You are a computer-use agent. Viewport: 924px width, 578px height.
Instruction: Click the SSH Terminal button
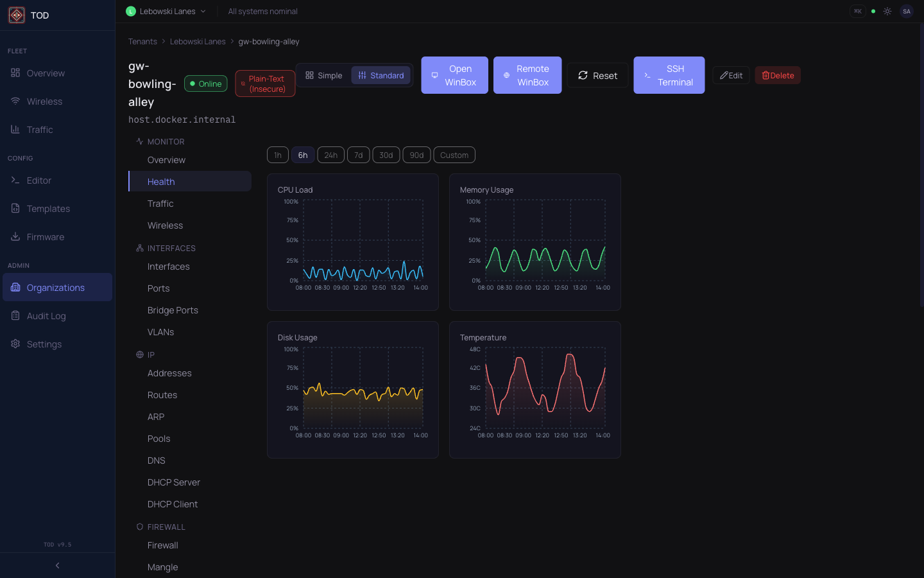click(669, 75)
